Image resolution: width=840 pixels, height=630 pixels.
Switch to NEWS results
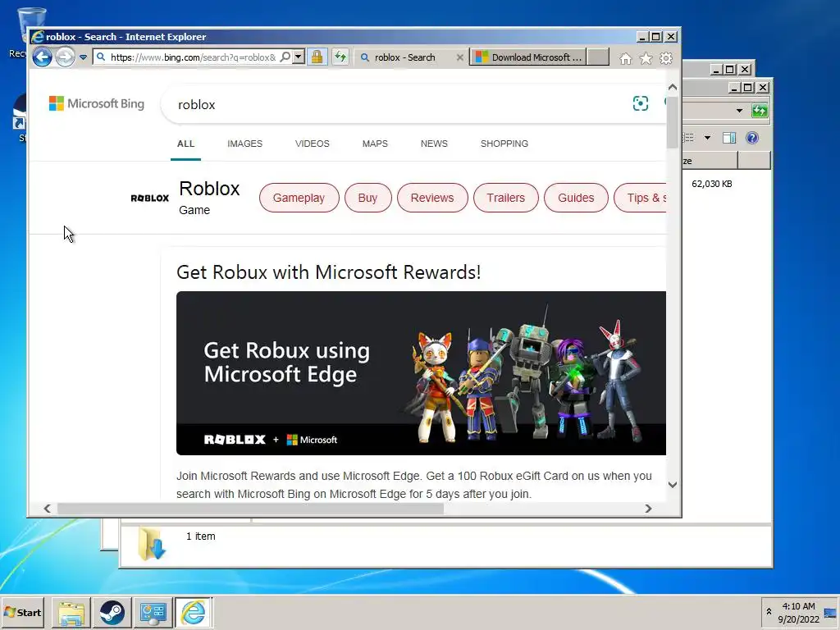[x=434, y=144]
